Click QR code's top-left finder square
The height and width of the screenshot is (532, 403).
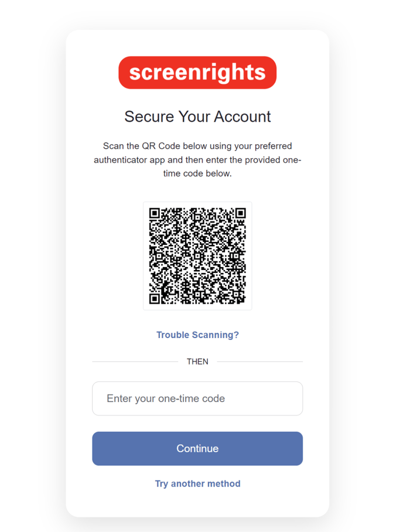155,214
